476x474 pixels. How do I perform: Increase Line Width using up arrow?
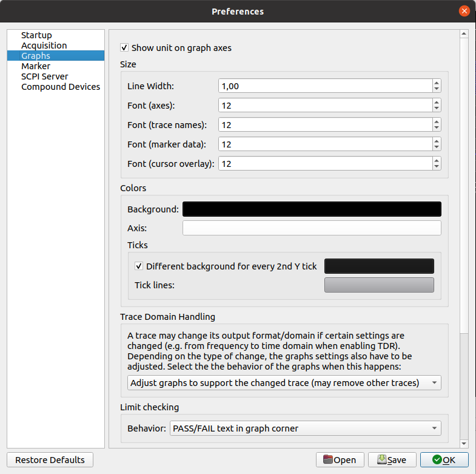point(437,83)
